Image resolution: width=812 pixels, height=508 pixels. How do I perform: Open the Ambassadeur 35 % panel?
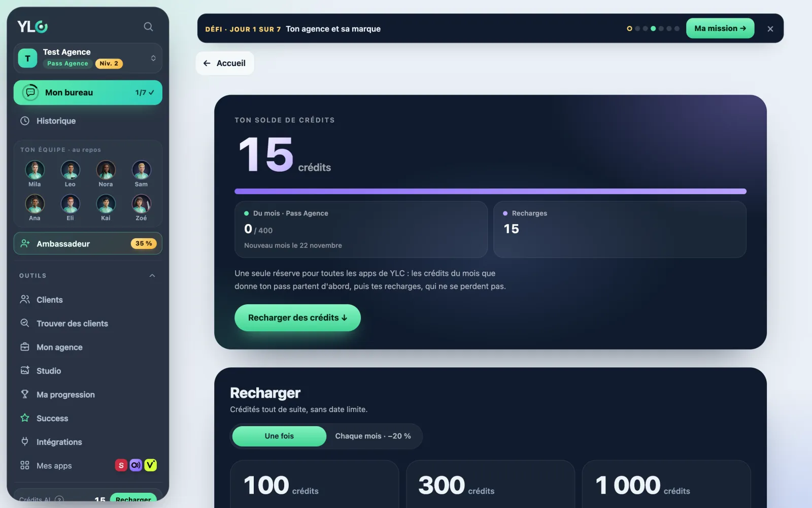tap(88, 244)
